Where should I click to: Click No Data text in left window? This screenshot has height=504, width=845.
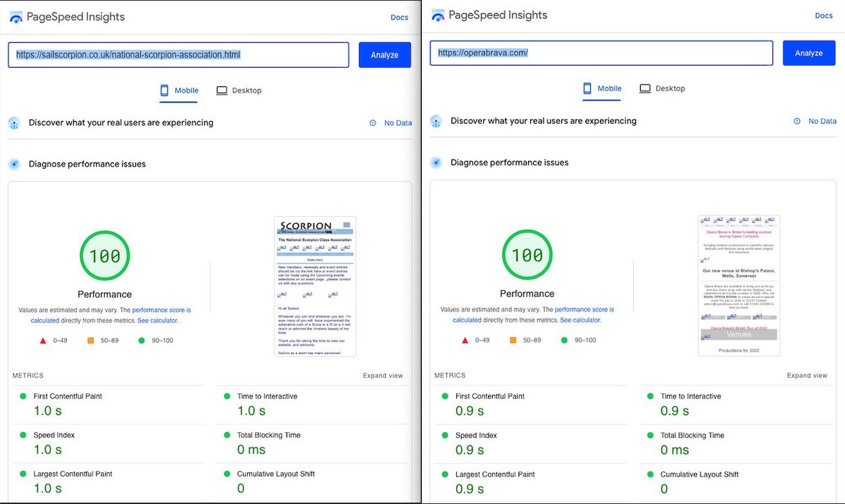398,123
